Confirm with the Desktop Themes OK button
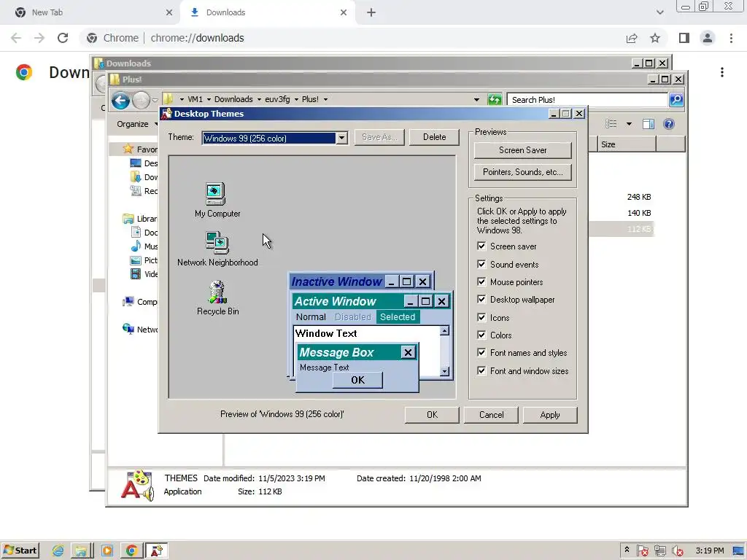 [432, 415]
